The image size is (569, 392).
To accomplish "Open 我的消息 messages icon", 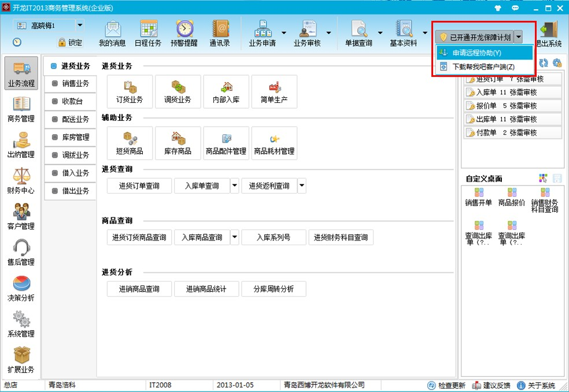I will coord(113,34).
